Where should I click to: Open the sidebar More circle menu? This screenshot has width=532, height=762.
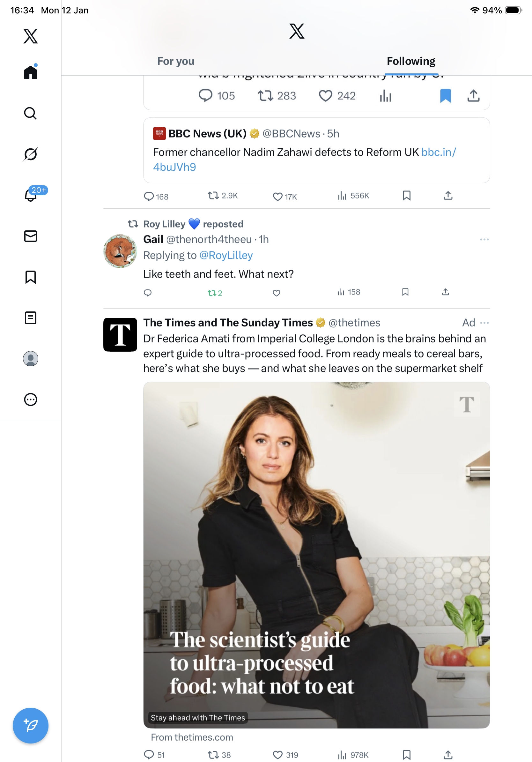[x=31, y=400]
